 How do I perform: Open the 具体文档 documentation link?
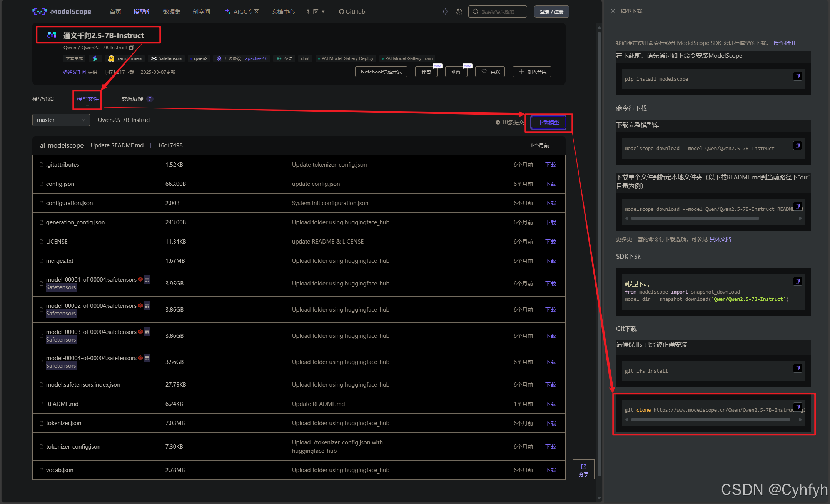720,239
